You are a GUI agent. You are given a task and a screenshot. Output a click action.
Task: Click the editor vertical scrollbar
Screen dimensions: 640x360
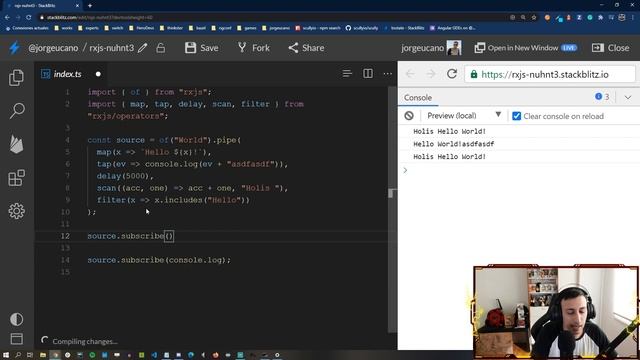392,208
